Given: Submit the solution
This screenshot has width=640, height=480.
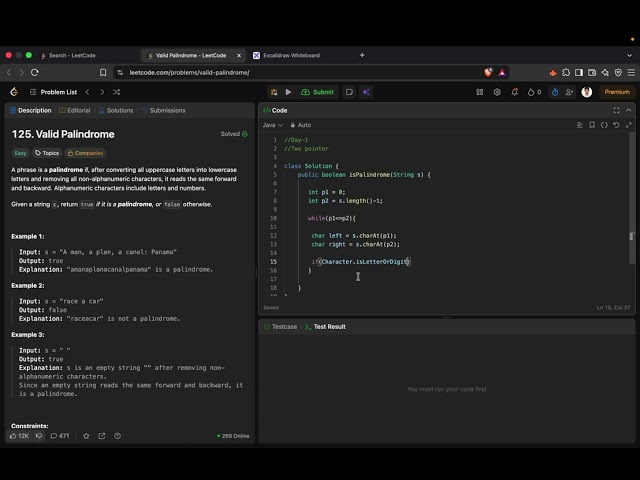Looking at the screenshot, I should (x=318, y=92).
